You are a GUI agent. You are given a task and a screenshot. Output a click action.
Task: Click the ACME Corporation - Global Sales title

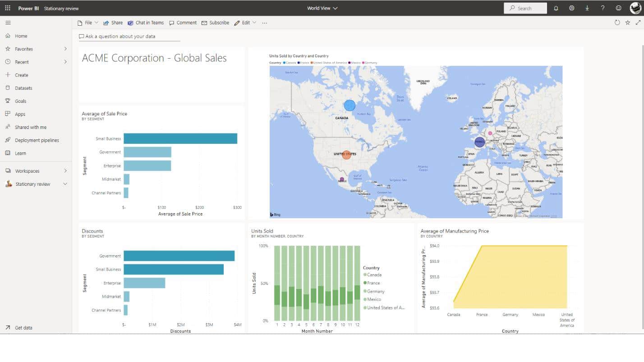point(154,58)
